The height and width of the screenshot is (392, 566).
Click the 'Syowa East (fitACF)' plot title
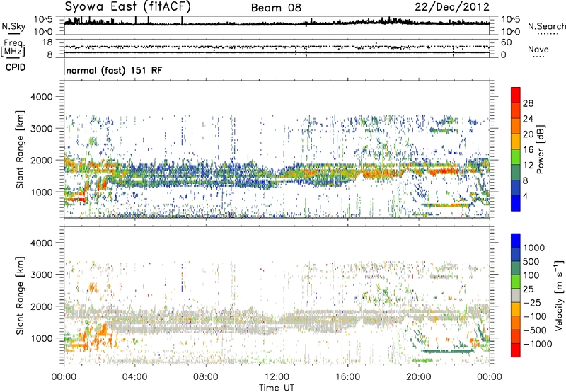pos(128,6)
